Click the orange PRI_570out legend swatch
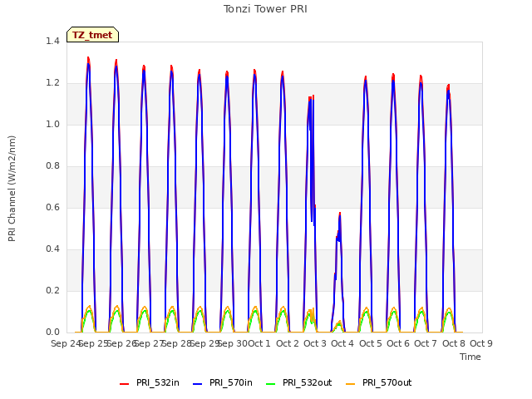 pyautogui.click(x=351, y=384)
